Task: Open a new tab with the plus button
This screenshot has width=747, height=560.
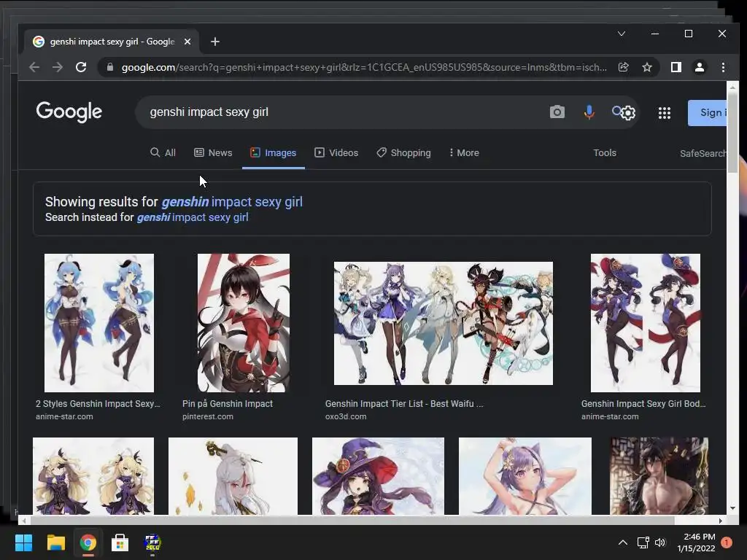Action: click(x=215, y=42)
